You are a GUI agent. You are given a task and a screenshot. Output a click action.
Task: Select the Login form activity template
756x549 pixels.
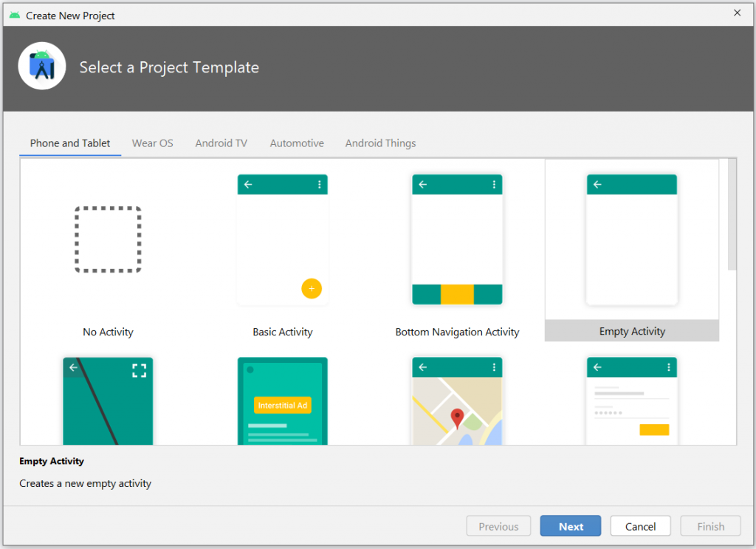[632, 401]
